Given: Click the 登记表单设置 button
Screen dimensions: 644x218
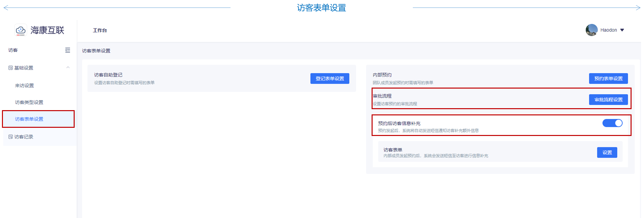Looking at the screenshot, I should (x=330, y=78).
